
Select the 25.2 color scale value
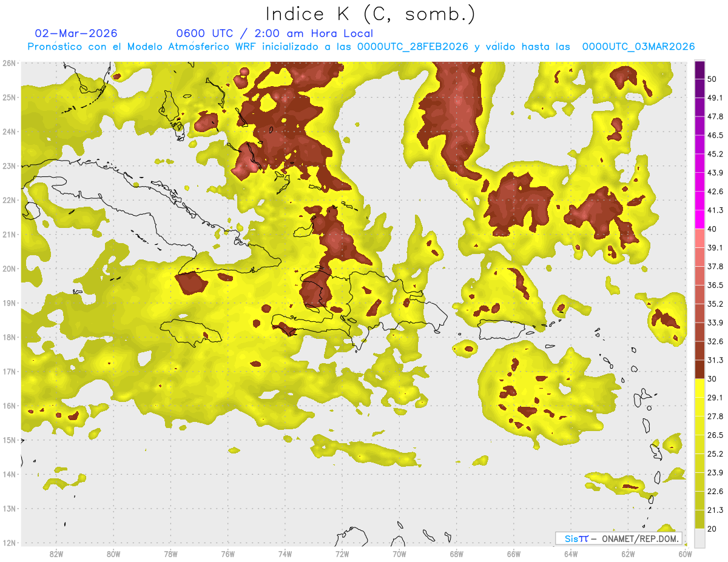[x=715, y=454]
